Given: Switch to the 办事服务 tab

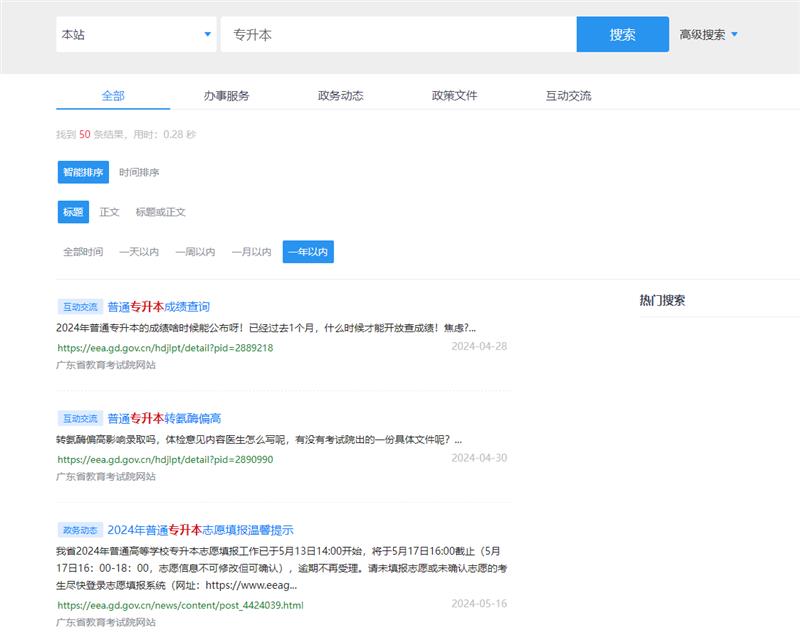Looking at the screenshot, I should click(x=227, y=95).
